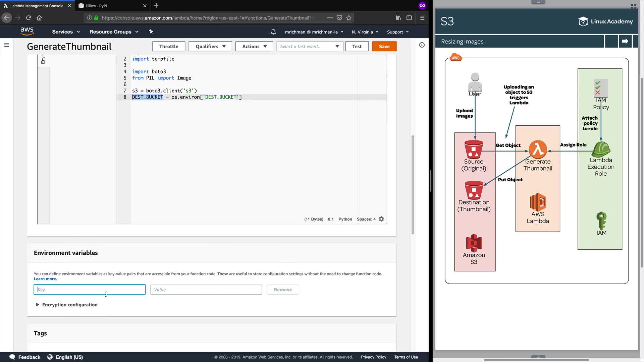Open the Firefox library icon
The image size is (644, 362).
pos(398,18)
